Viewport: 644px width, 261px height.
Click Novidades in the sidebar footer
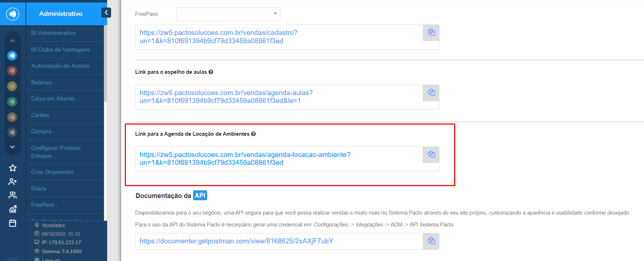click(x=53, y=225)
